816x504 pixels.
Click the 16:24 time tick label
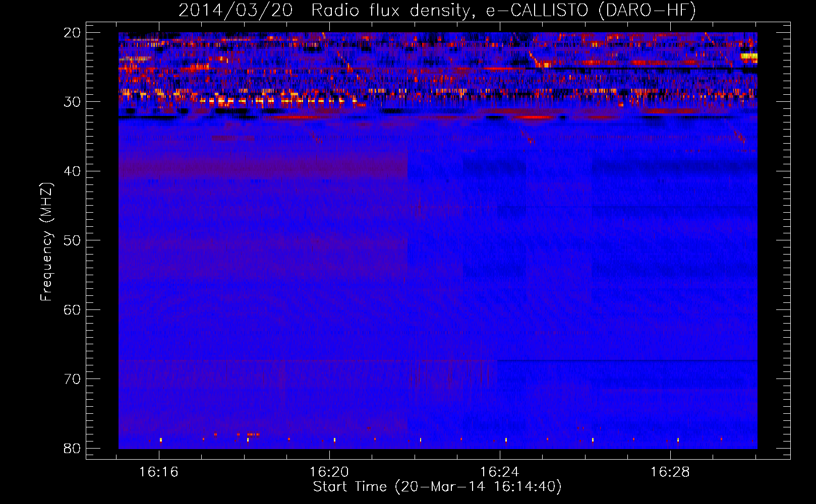(499, 472)
